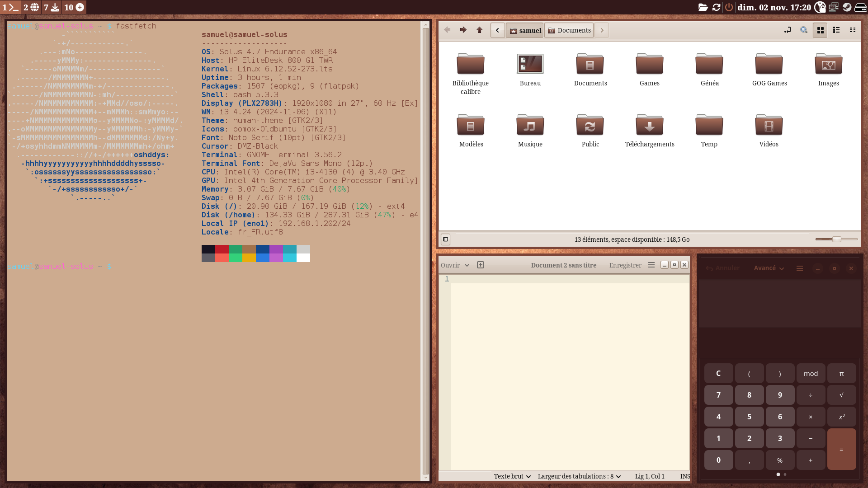Switch to workspace 2 in top bar
The width and height of the screenshot is (868, 488).
tap(31, 7)
